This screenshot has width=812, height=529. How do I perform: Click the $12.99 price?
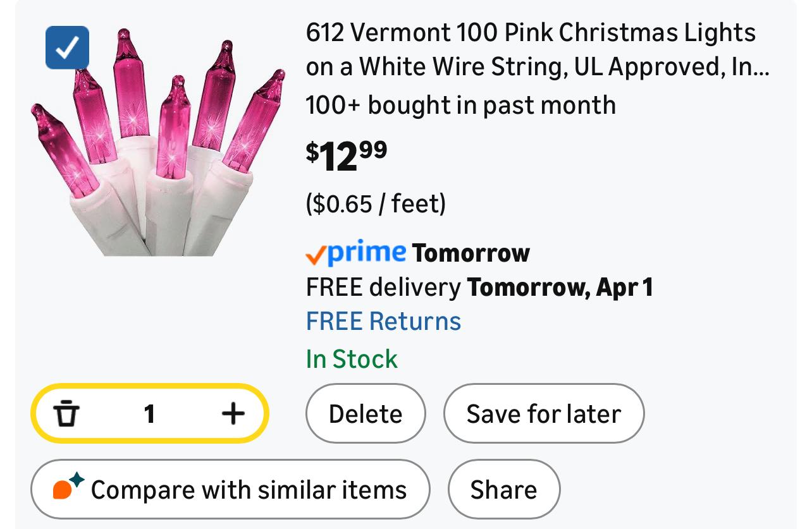[347, 155]
